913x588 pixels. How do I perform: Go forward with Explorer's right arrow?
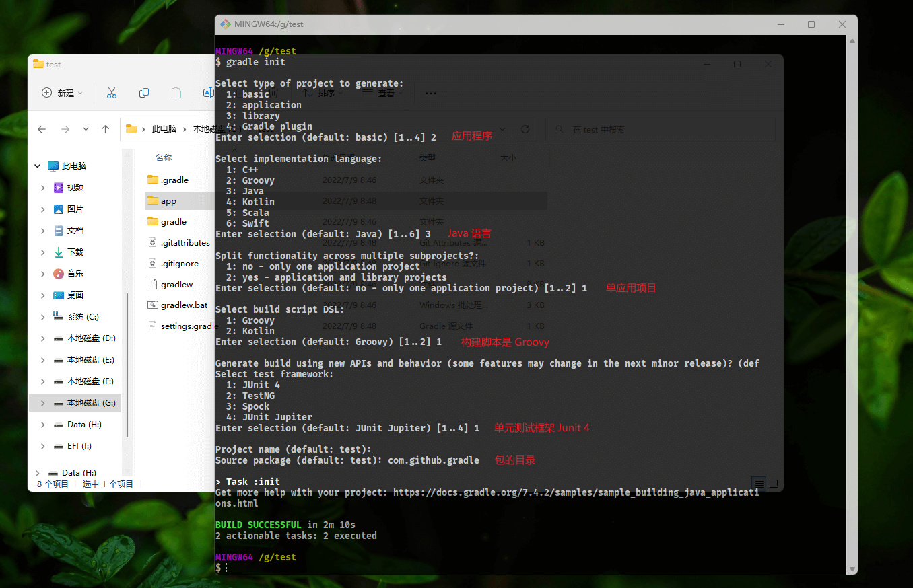[x=65, y=129]
